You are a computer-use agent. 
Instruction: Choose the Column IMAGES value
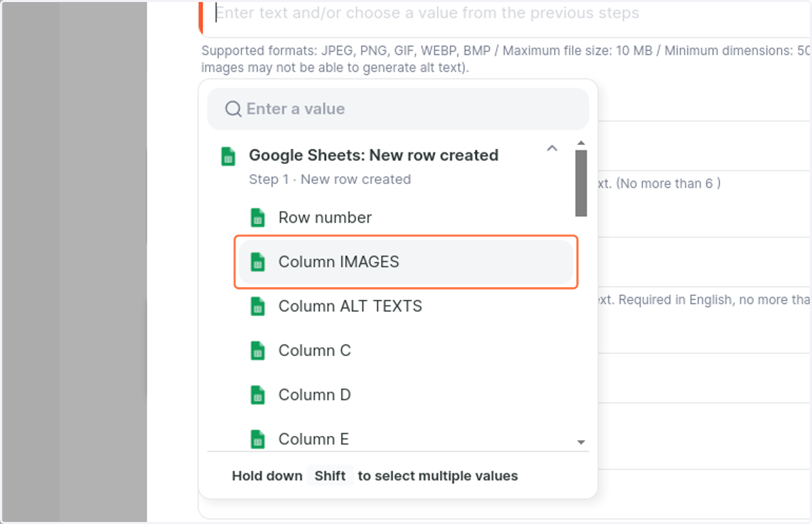click(406, 262)
